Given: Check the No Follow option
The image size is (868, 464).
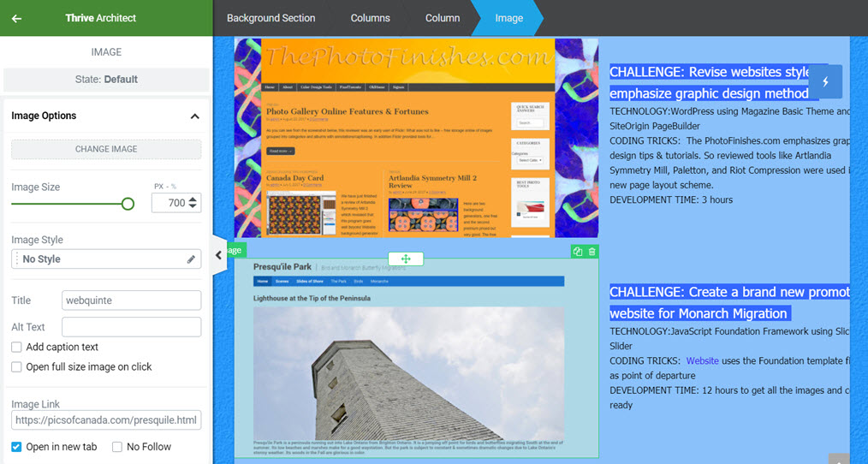Looking at the screenshot, I should point(117,447).
